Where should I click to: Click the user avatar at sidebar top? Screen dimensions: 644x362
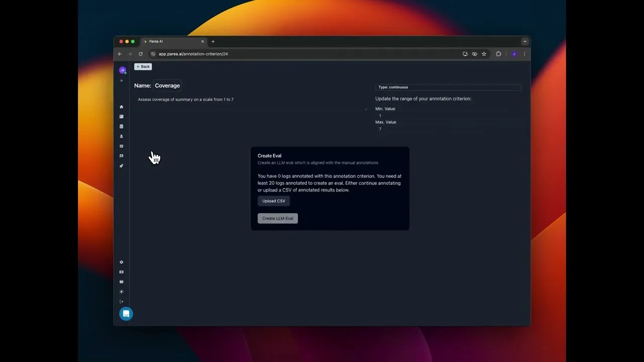tap(122, 70)
